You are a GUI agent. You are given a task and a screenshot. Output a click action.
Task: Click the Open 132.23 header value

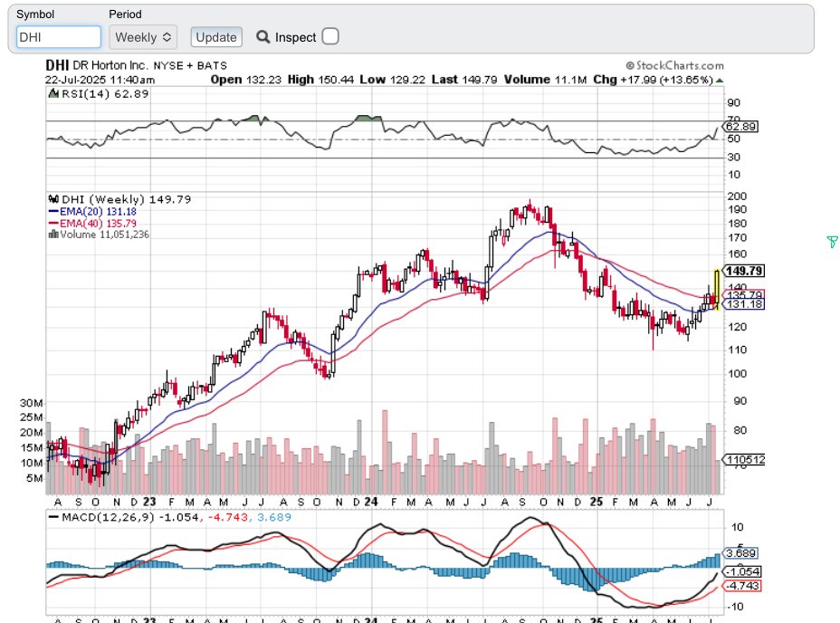coord(246,80)
